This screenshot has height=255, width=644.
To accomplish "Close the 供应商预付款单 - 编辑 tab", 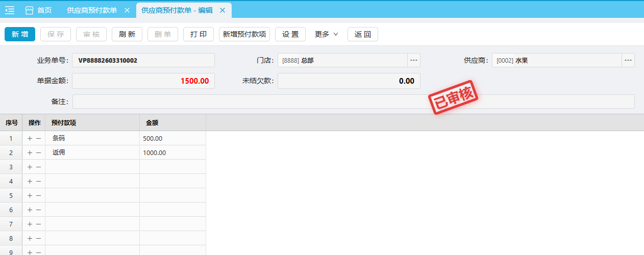I will (x=222, y=10).
